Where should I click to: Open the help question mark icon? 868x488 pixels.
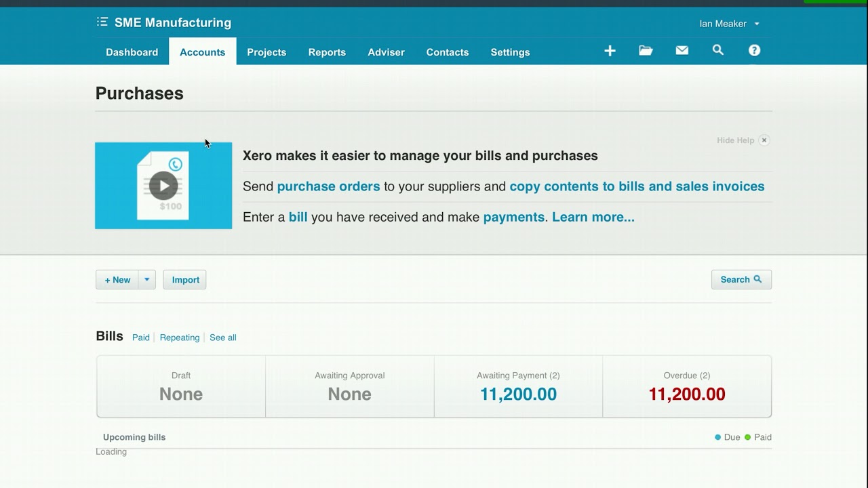point(754,51)
